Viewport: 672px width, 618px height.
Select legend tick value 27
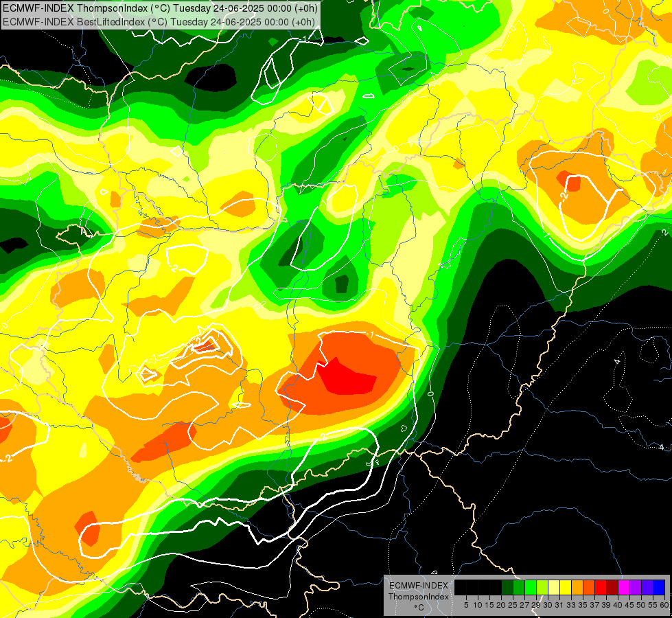(x=524, y=605)
